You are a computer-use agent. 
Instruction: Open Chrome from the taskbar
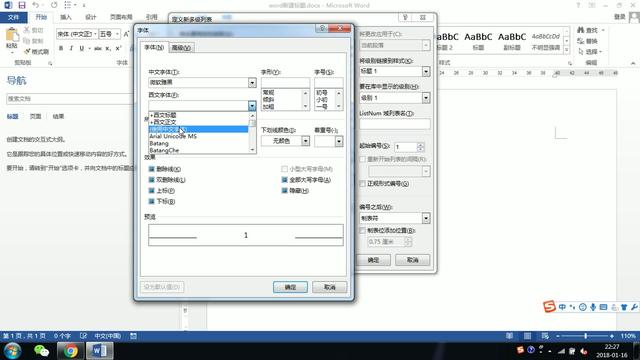70,351
